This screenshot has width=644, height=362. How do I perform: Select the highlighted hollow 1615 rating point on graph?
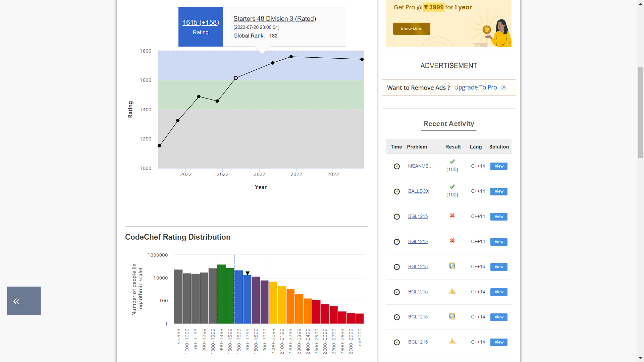click(236, 78)
